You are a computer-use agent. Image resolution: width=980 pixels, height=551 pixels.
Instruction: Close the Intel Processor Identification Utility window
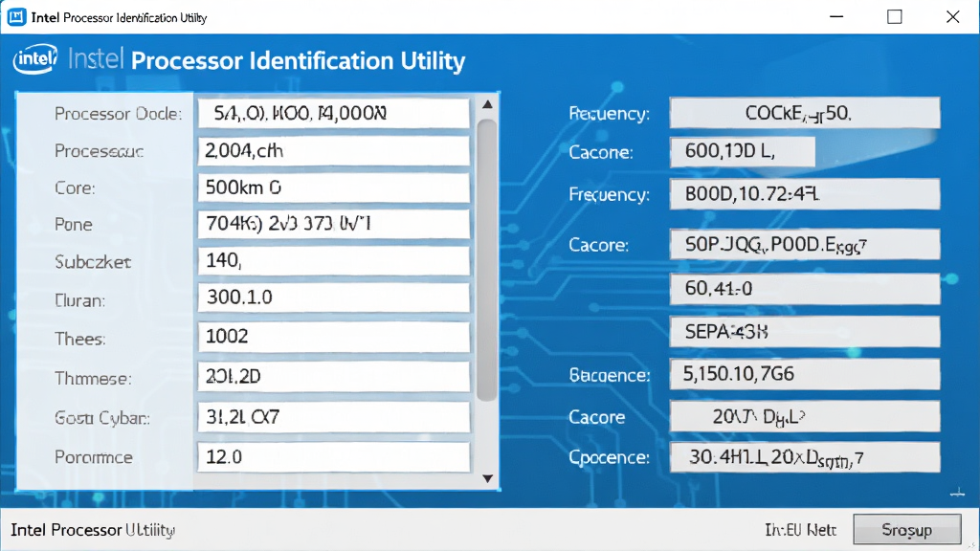tap(952, 17)
